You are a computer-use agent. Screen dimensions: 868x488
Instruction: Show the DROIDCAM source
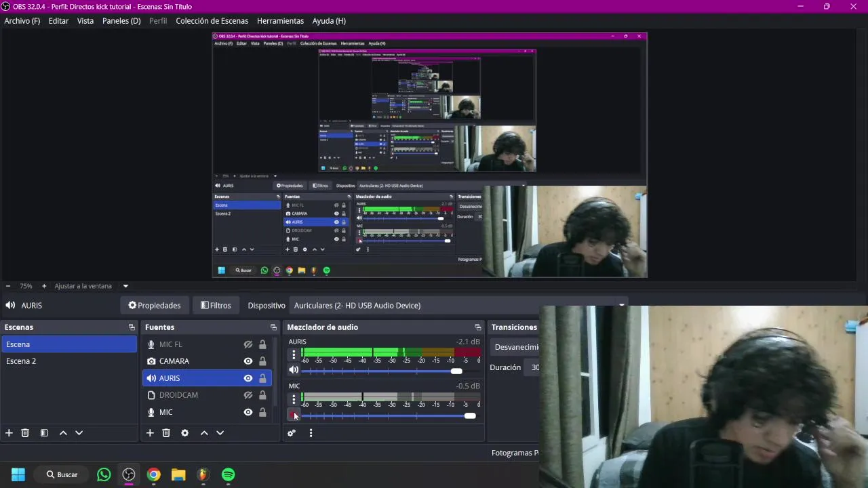coord(248,395)
